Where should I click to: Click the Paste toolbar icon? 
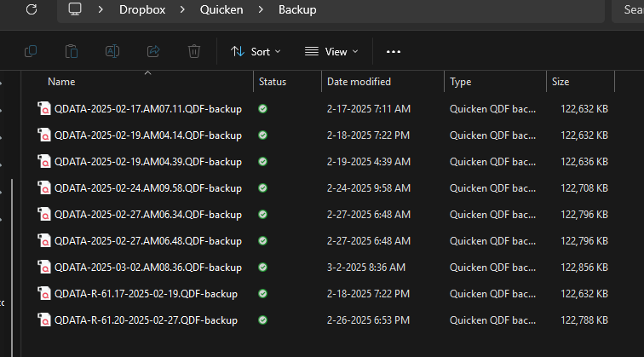(72, 51)
